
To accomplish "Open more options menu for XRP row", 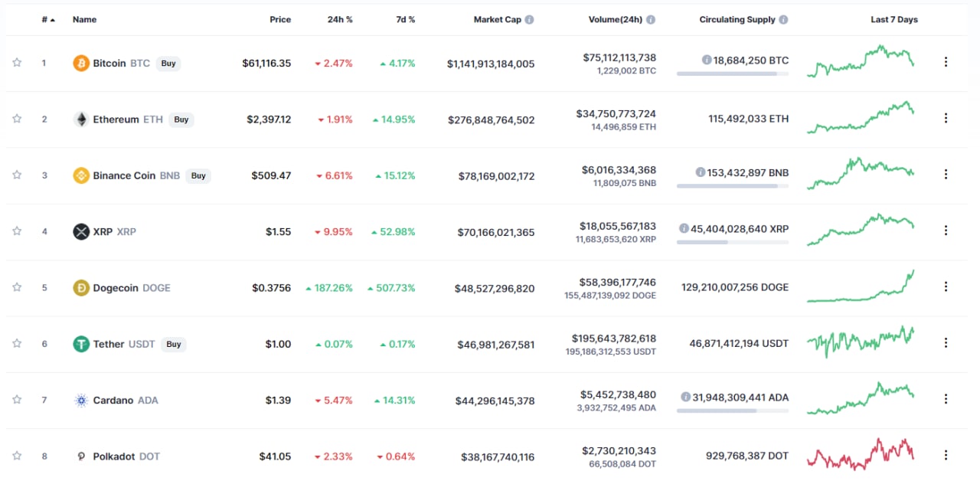I will [x=946, y=231].
